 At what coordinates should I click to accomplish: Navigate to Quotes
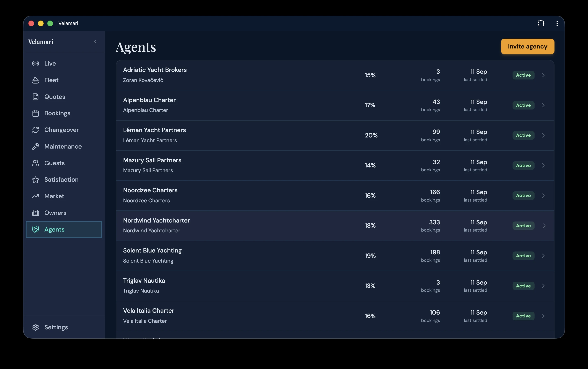click(x=64, y=97)
